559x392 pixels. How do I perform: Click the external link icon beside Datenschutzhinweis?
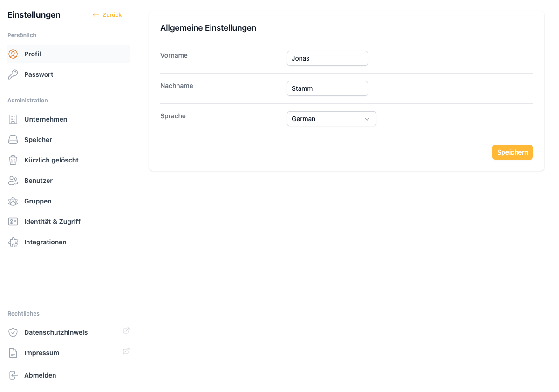pyautogui.click(x=126, y=331)
